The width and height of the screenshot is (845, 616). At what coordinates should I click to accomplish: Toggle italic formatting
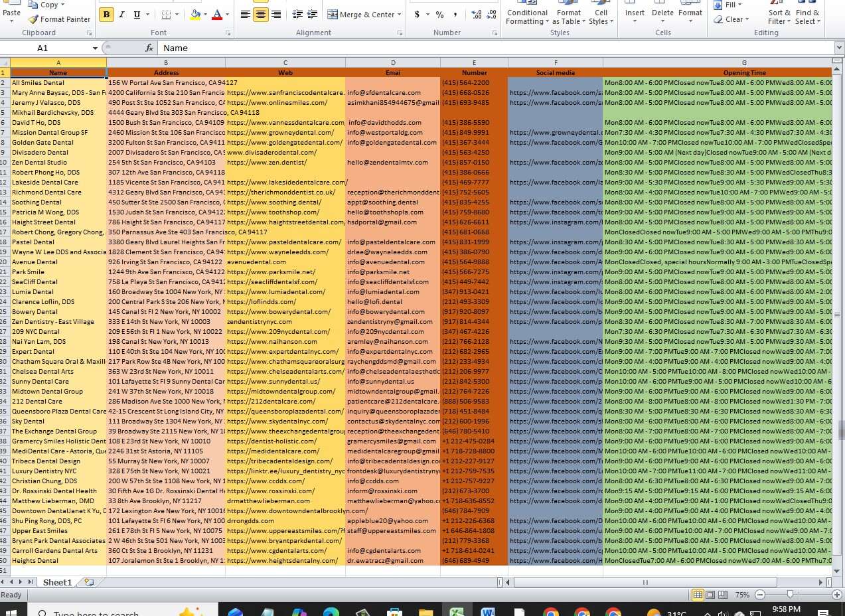coord(121,14)
